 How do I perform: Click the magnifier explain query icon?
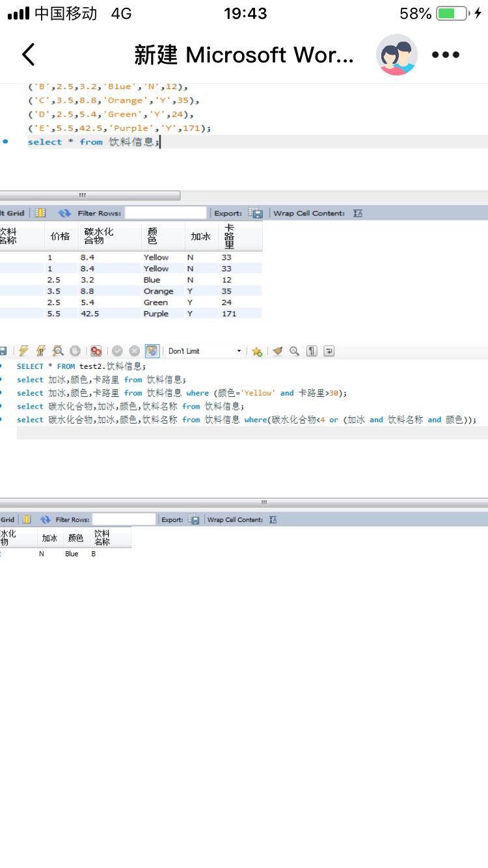click(58, 351)
